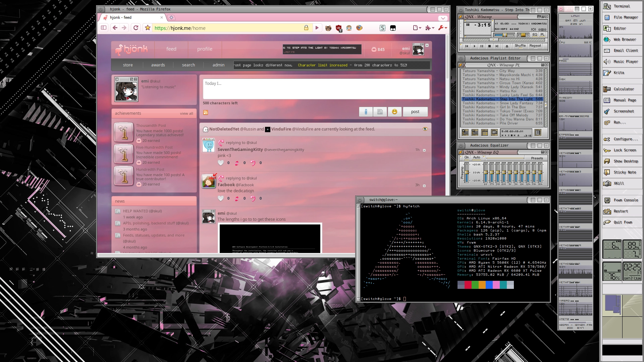Click view all achievements link
Screen dimensions: 644x362
tap(186, 113)
